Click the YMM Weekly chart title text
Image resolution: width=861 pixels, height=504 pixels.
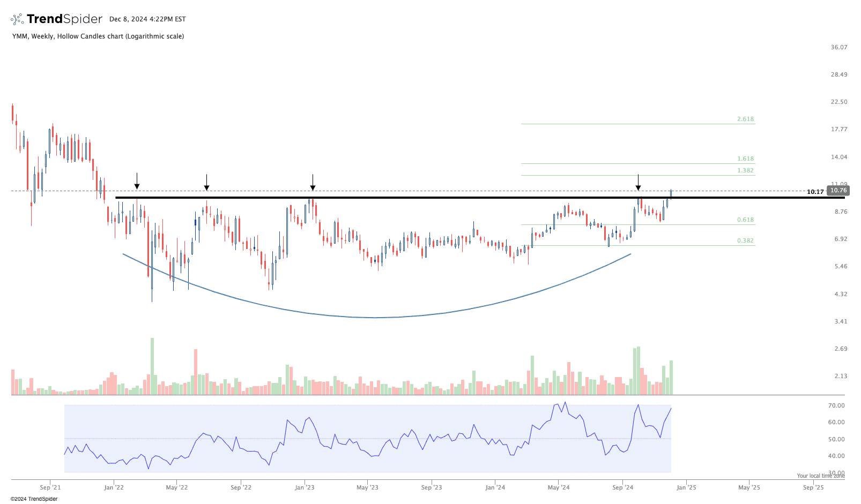(98, 36)
